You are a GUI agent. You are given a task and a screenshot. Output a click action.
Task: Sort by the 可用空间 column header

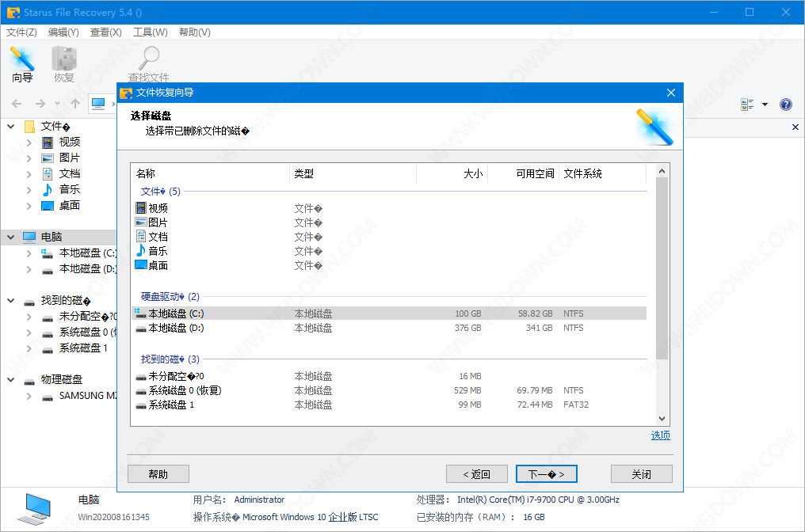pyautogui.click(x=523, y=173)
